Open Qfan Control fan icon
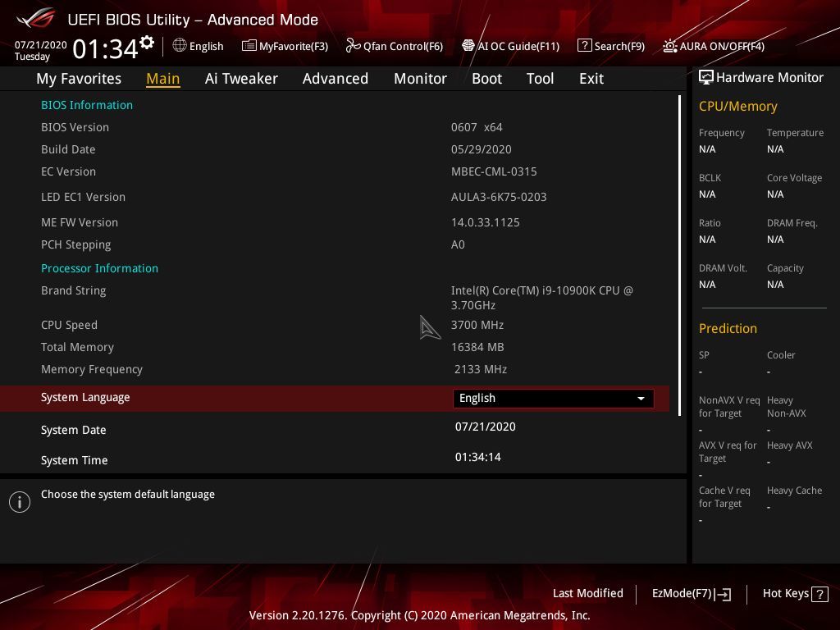 click(353, 46)
